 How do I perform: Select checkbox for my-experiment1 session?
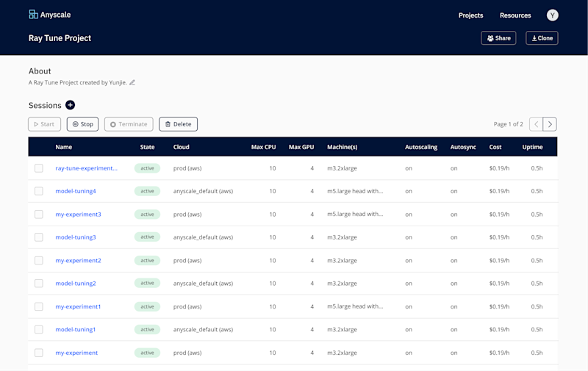[39, 306]
